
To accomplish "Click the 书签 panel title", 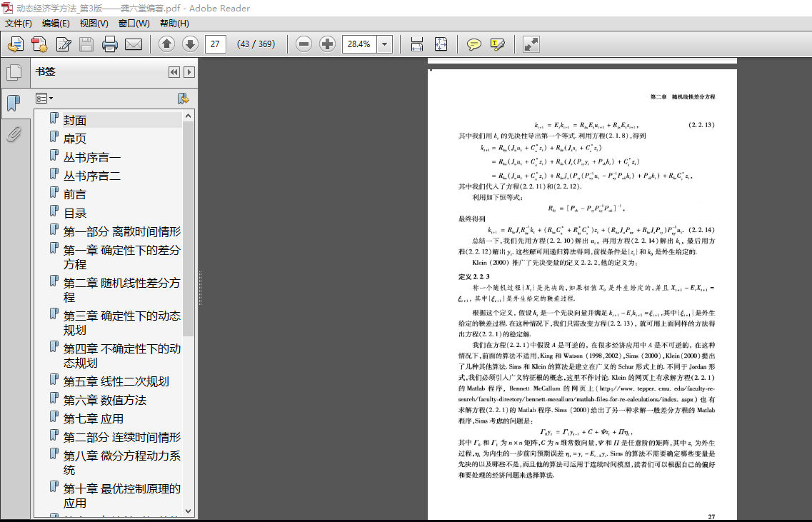I will click(45, 71).
